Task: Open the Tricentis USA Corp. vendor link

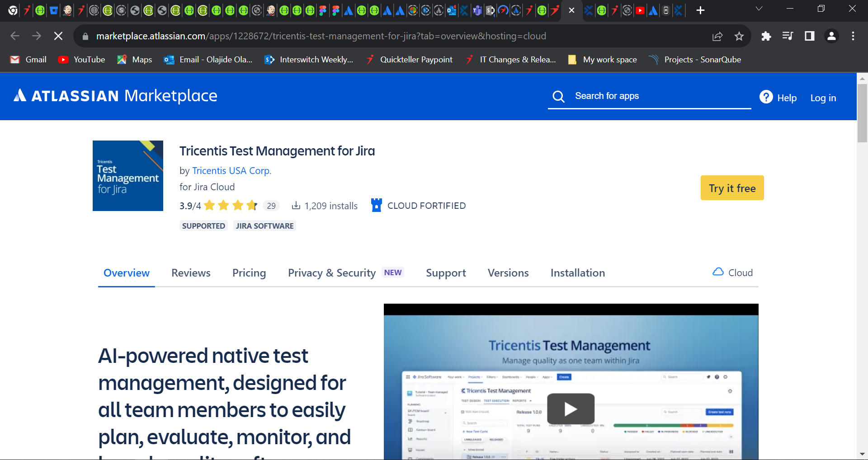Action: [x=231, y=171]
